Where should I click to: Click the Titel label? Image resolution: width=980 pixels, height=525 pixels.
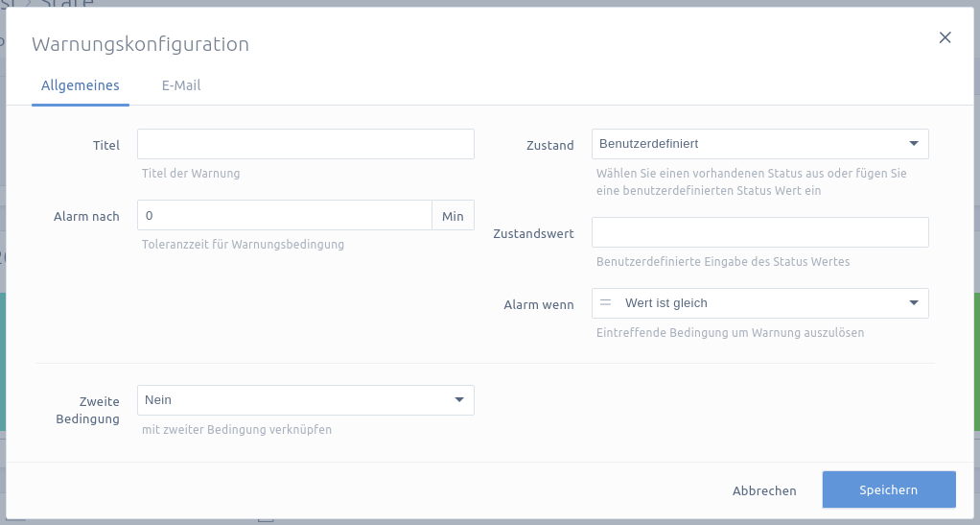click(106, 145)
